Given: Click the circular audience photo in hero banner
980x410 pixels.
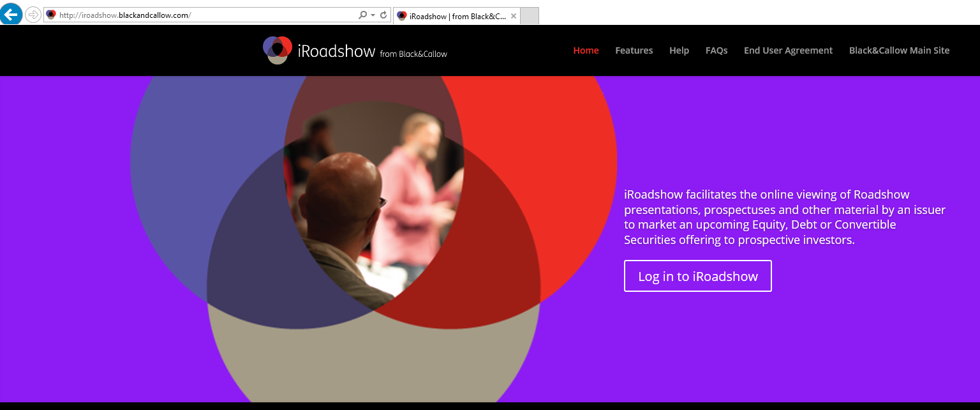Looking at the screenshot, I should point(373,204).
